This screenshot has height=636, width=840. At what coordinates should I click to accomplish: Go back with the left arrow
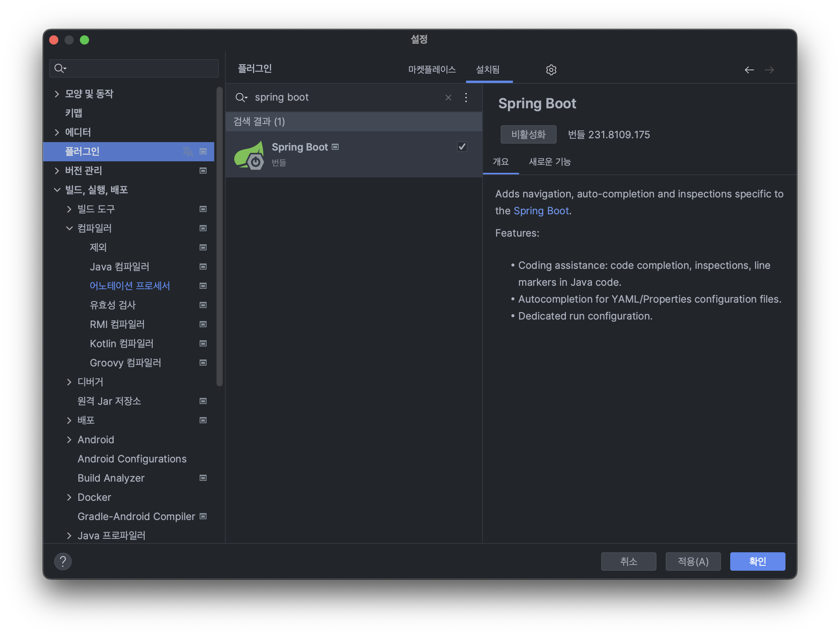coord(749,70)
